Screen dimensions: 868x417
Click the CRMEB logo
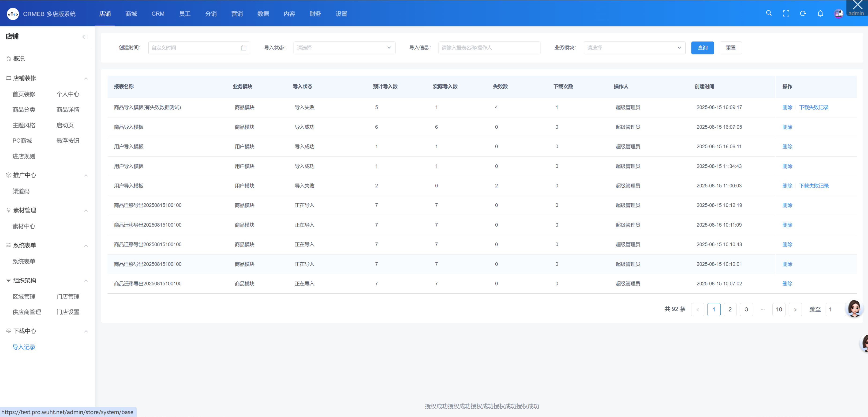[13, 14]
